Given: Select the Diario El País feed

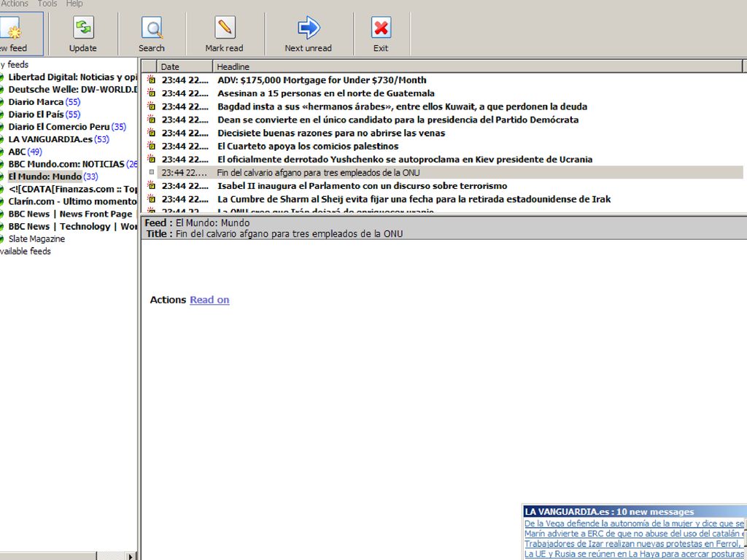Looking at the screenshot, I should (44, 114).
